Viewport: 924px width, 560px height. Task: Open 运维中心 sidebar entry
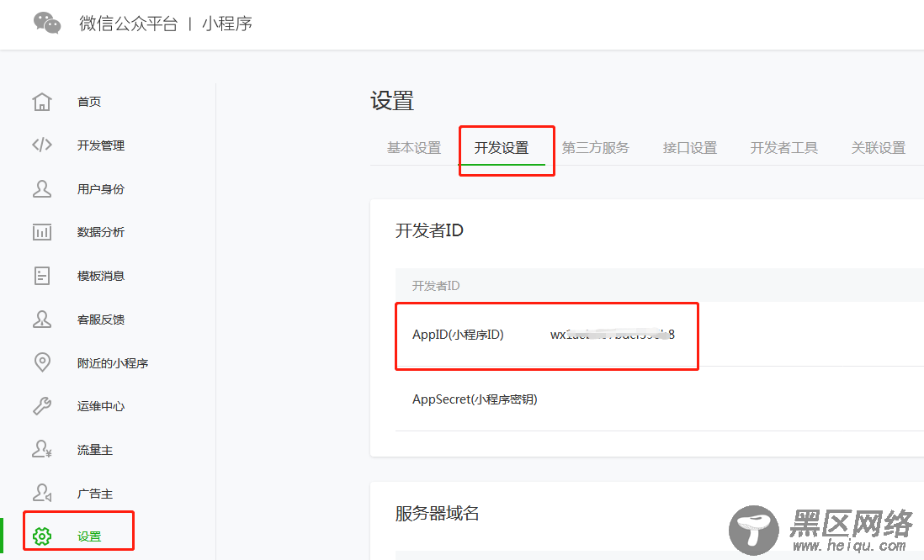pos(101,406)
